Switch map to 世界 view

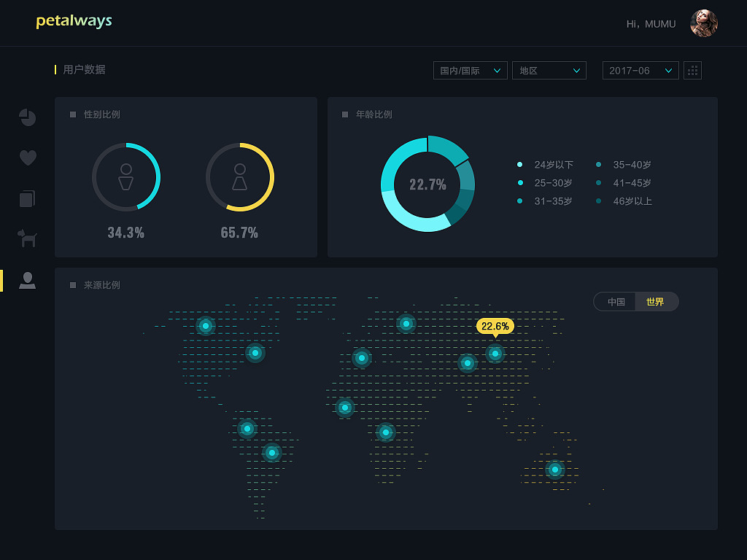656,301
